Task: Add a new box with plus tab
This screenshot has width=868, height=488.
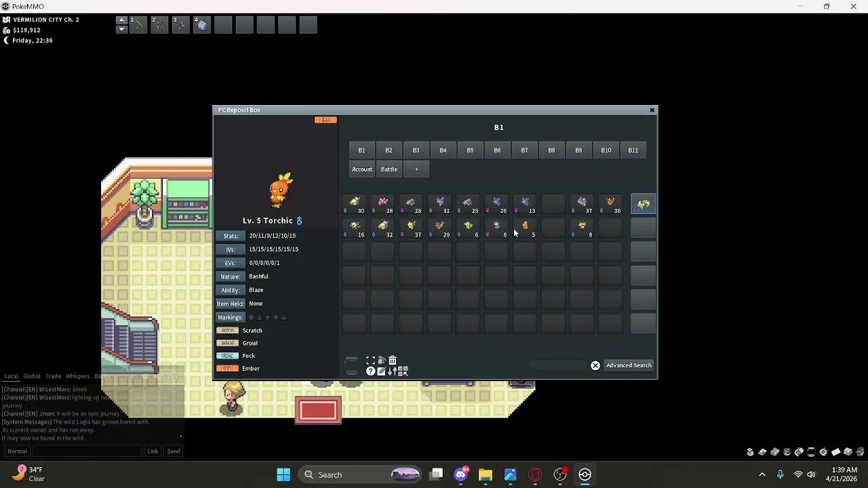Action: click(416, 169)
